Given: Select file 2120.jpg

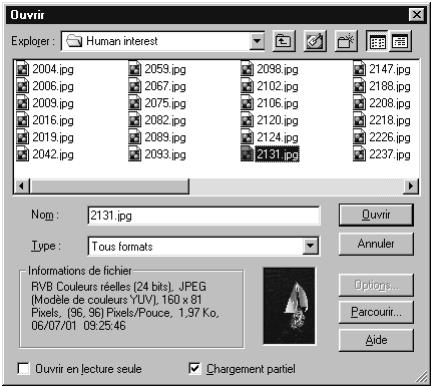Looking at the screenshot, I should (269, 120).
